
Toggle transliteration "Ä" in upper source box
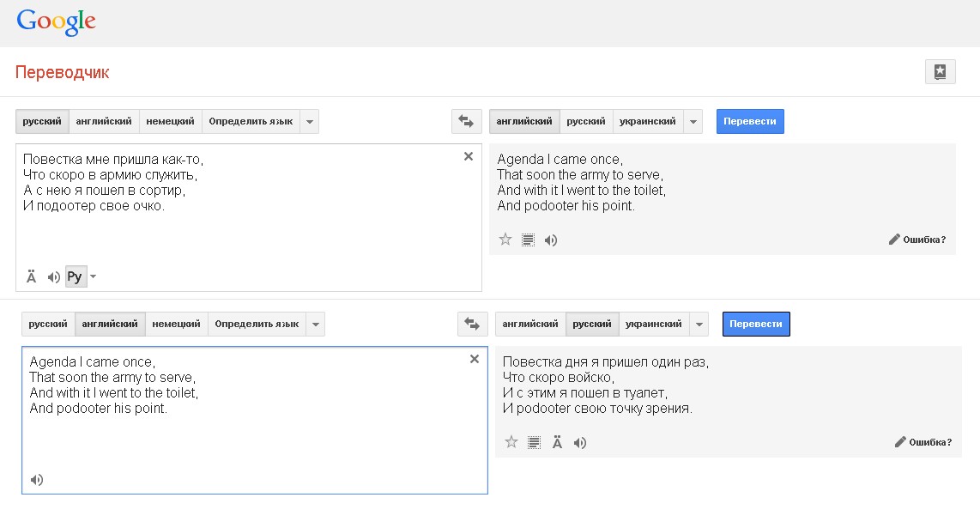[x=32, y=276]
